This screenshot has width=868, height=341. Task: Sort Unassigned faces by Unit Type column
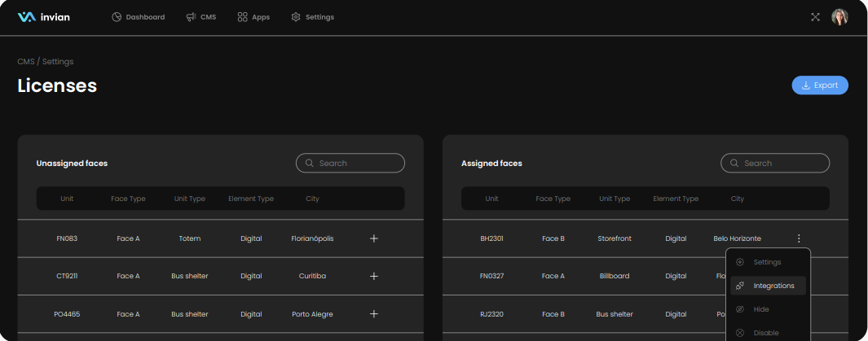pos(190,199)
